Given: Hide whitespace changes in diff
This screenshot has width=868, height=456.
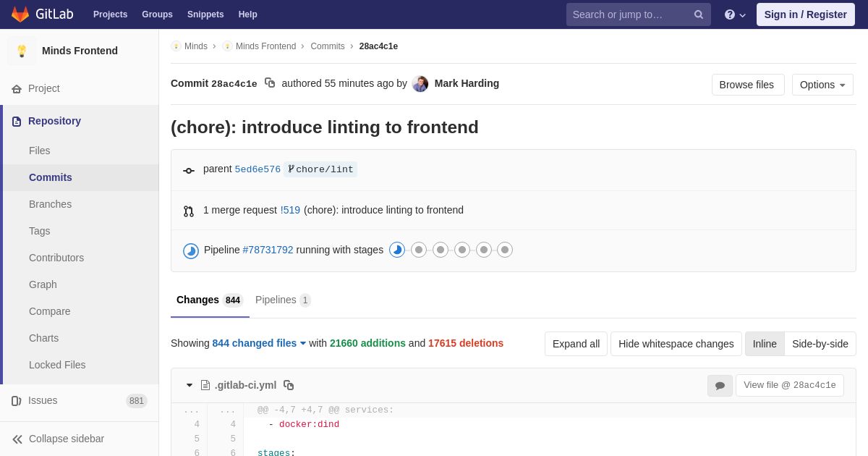Looking at the screenshot, I should (676, 344).
